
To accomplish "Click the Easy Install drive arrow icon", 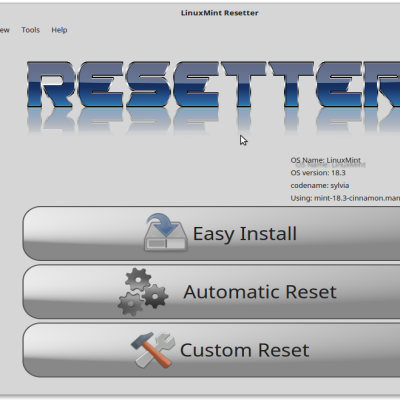I will (x=166, y=232).
